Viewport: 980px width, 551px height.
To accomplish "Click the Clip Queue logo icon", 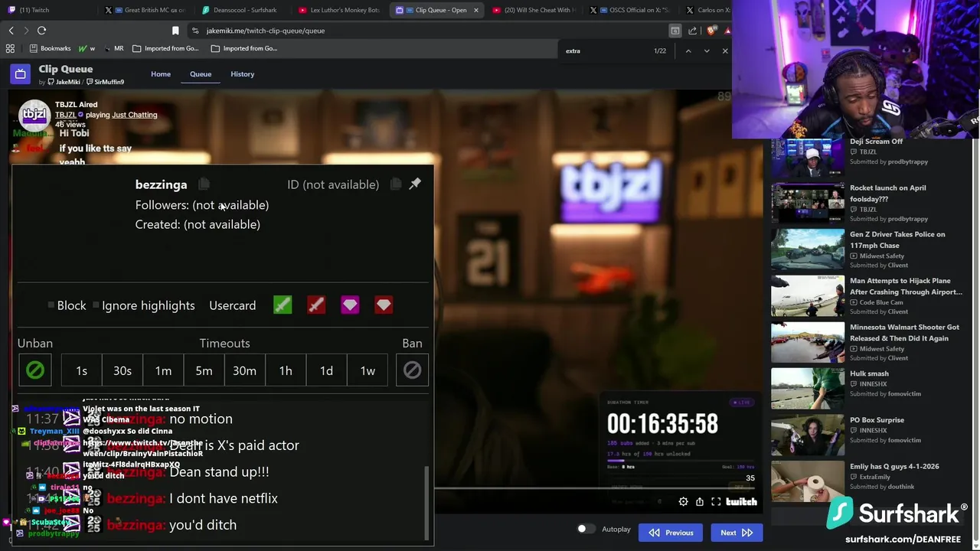I will [21, 74].
